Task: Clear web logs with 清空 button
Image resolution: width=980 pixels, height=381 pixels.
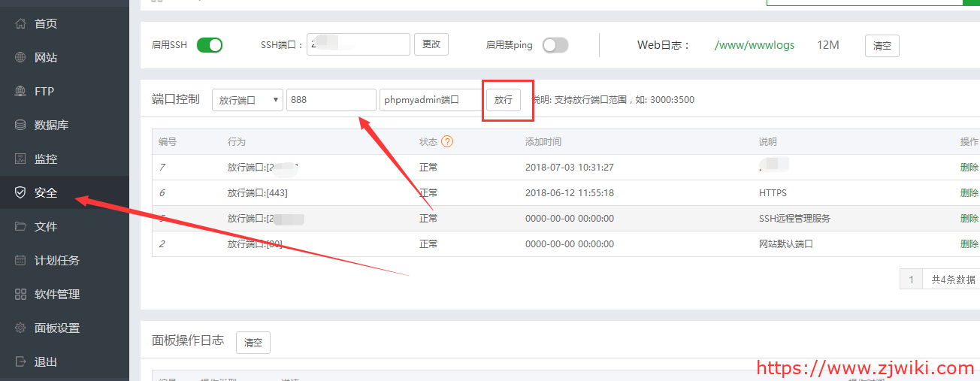Action: [882, 46]
